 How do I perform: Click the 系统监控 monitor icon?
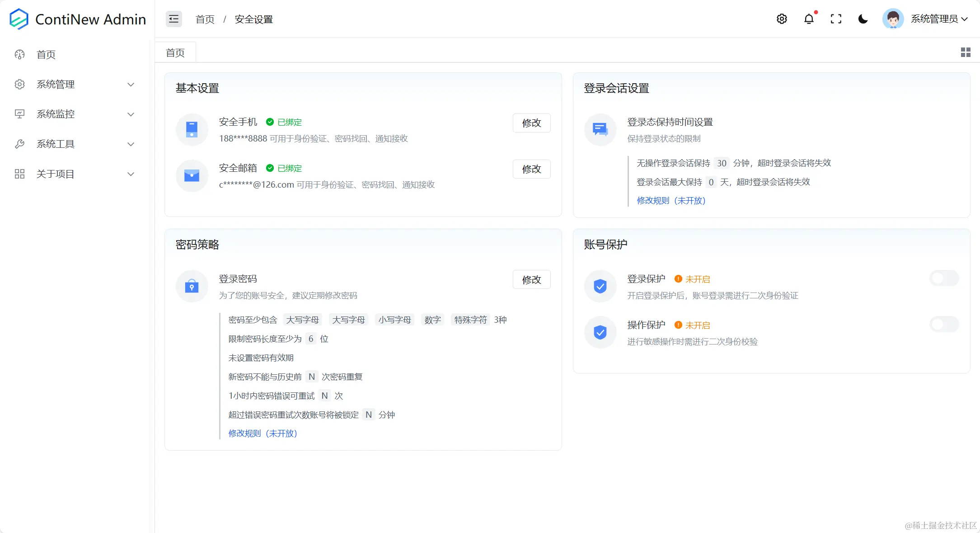tap(19, 114)
